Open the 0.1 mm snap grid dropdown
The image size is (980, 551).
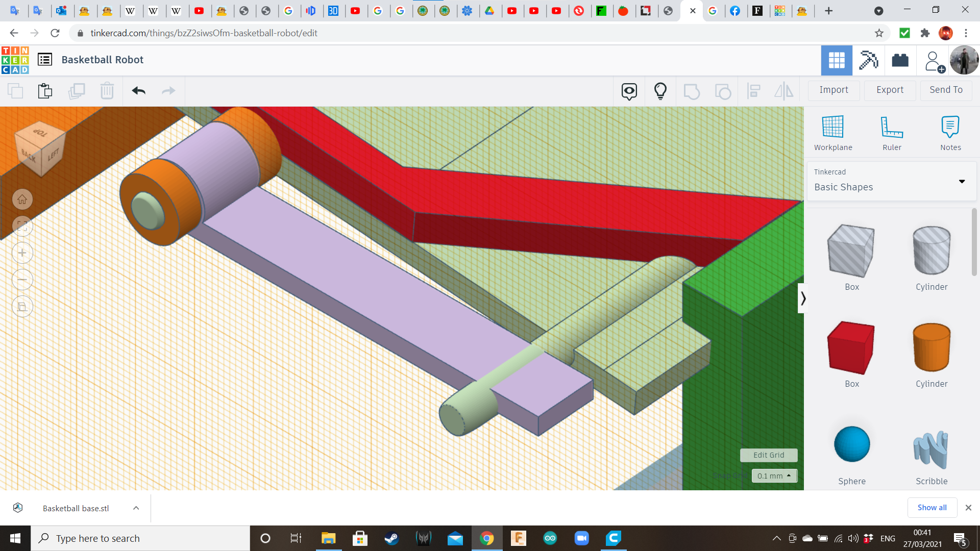tap(774, 475)
